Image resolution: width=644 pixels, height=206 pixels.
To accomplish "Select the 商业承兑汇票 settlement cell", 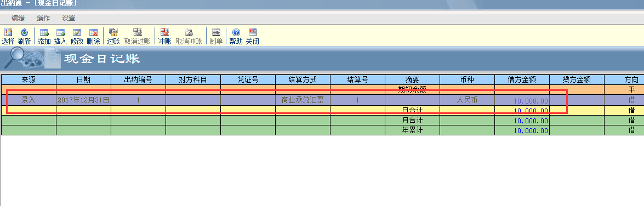I will point(303,100).
